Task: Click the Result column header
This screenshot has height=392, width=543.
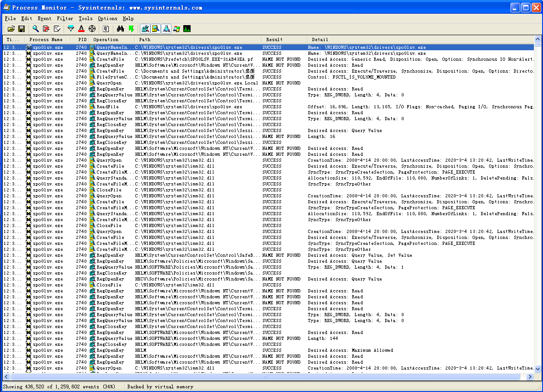Action: (285, 39)
